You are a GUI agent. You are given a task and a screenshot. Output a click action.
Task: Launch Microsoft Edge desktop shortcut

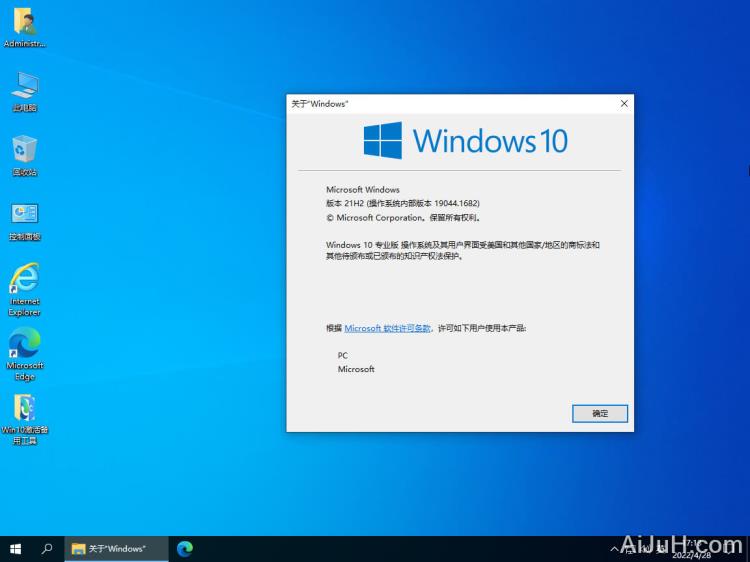pyautogui.click(x=24, y=354)
